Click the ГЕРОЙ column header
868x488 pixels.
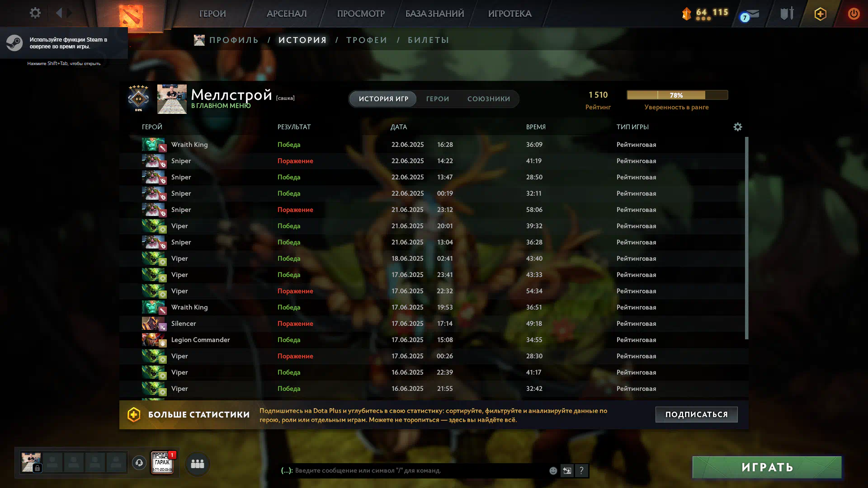(x=152, y=127)
